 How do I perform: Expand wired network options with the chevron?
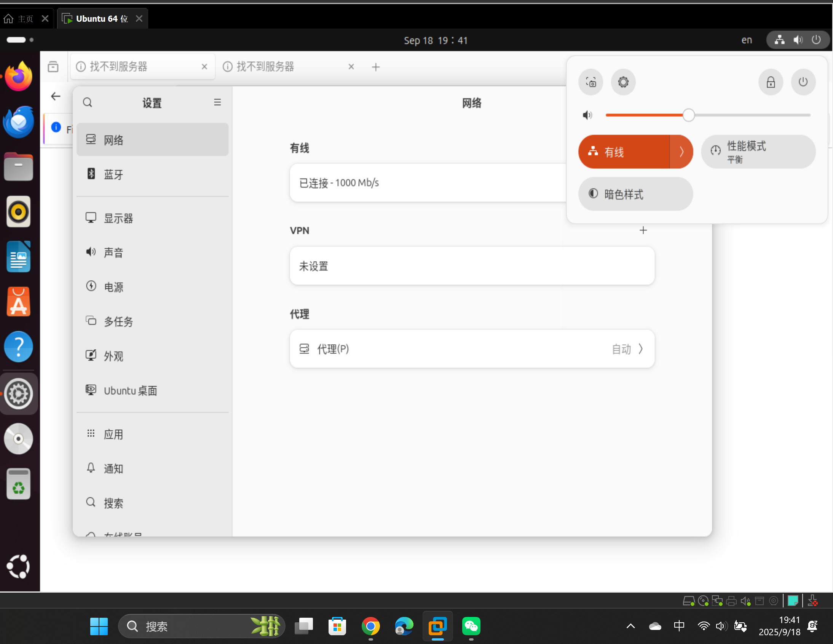point(681,152)
